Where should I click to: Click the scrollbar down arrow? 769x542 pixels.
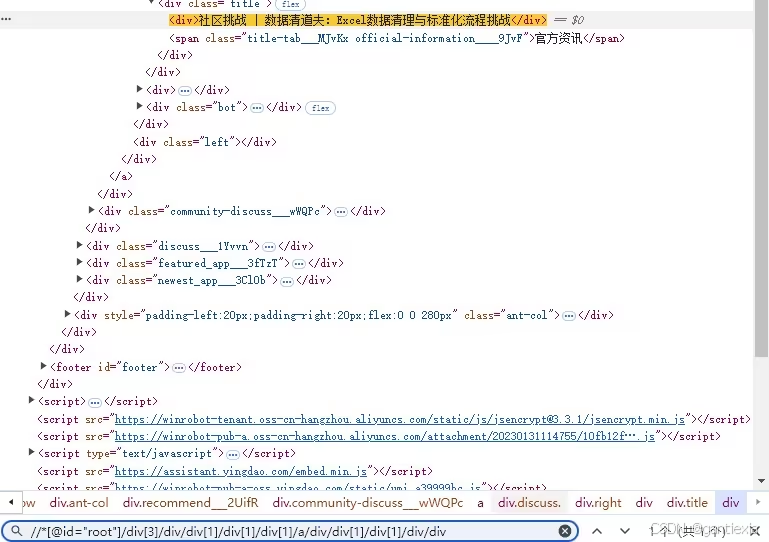(761, 481)
